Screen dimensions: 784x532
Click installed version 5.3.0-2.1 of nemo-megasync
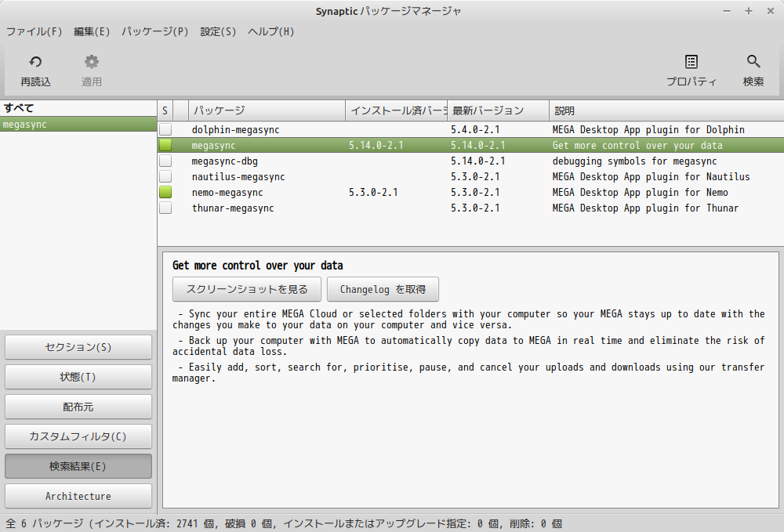tap(373, 192)
